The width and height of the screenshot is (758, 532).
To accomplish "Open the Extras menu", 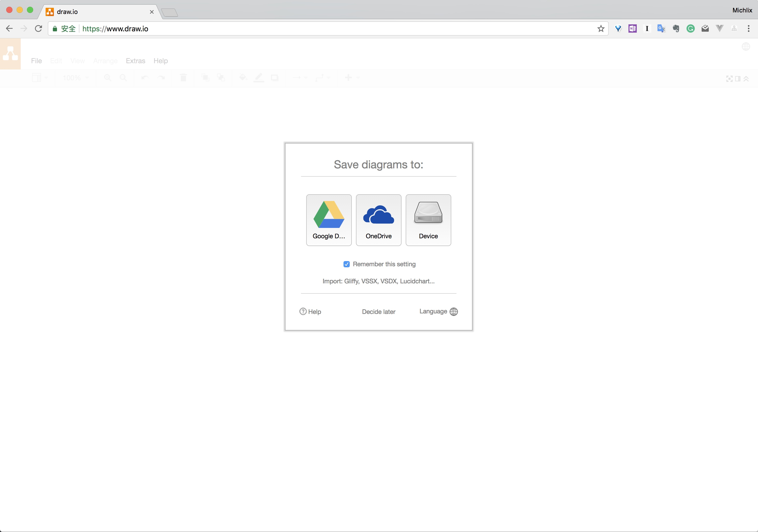I will coord(135,61).
